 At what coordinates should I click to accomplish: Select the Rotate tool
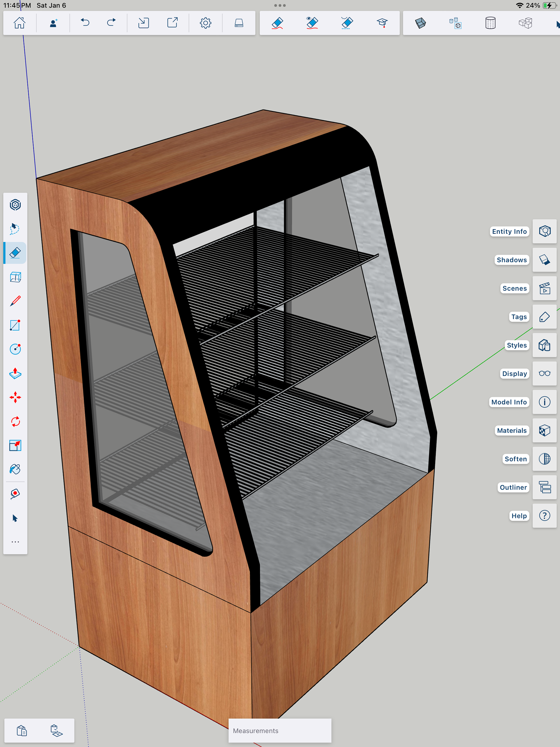pos(15,421)
